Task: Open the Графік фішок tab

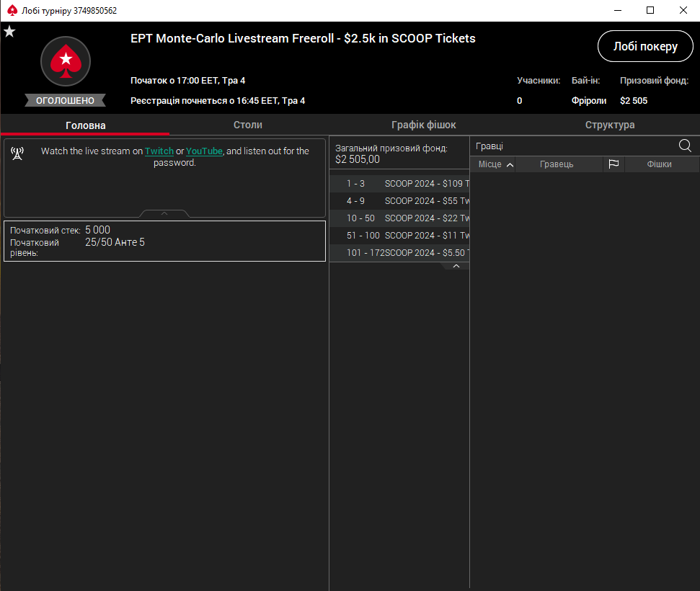Action: [x=424, y=125]
